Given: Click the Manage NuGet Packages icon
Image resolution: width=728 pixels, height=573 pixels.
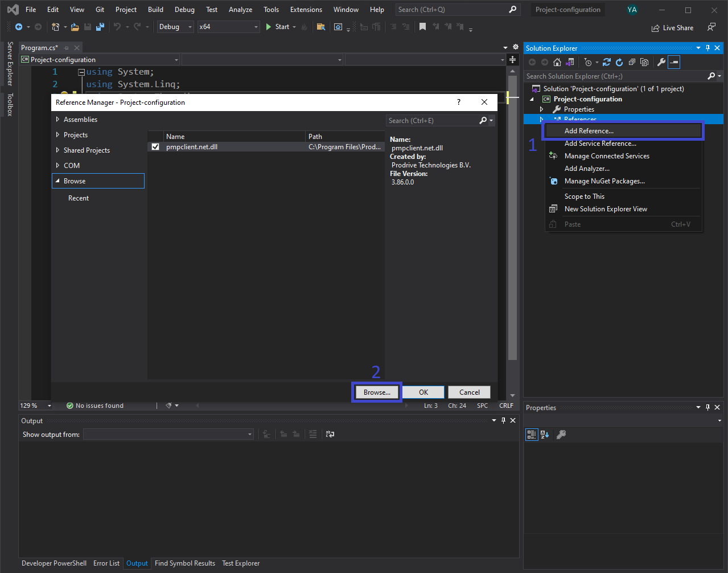Looking at the screenshot, I should pos(553,181).
